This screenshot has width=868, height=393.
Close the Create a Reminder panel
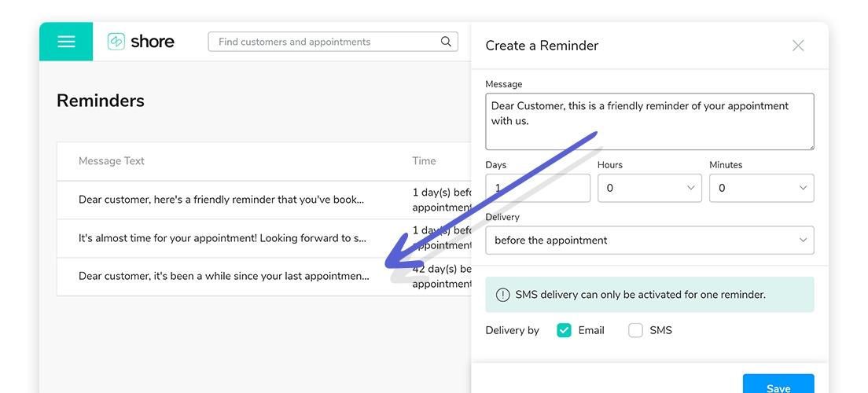point(798,46)
